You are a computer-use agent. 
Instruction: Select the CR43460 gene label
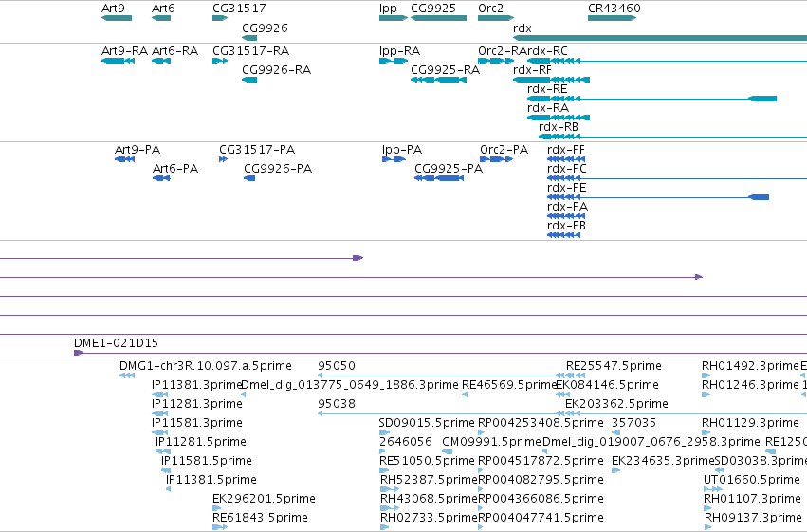pyautogui.click(x=614, y=9)
